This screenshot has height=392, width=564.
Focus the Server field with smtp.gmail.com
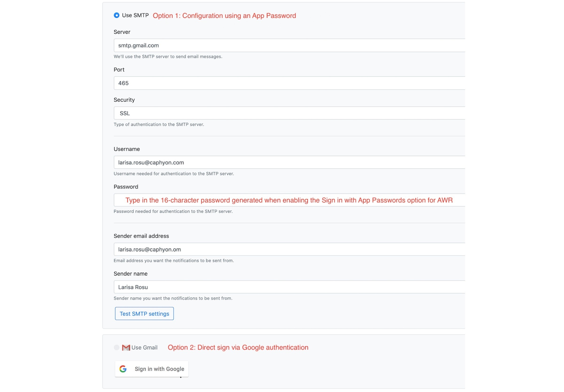click(289, 45)
